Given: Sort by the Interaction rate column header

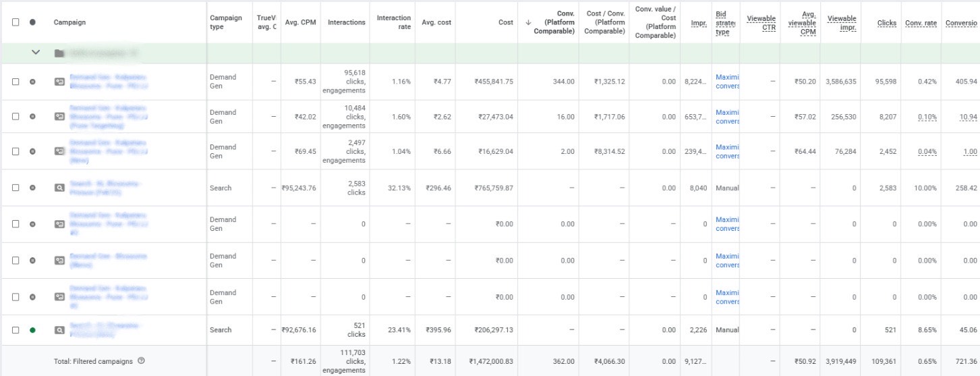Looking at the screenshot, I should pyautogui.click(x=393, y=22).
